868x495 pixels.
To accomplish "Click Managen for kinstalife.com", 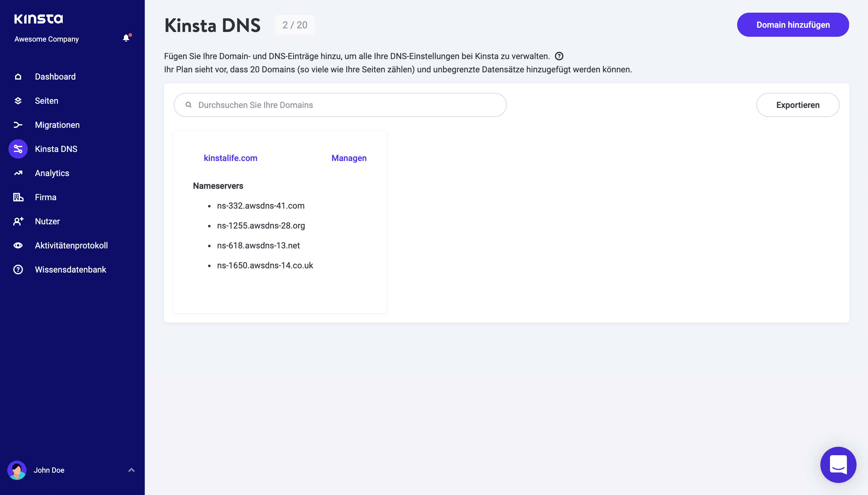I will [348, 158].
